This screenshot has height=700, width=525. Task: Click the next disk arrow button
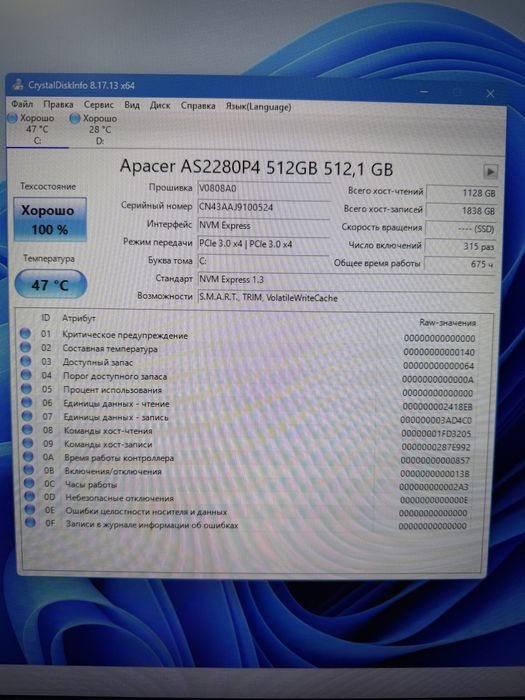[x=490, y=171]
